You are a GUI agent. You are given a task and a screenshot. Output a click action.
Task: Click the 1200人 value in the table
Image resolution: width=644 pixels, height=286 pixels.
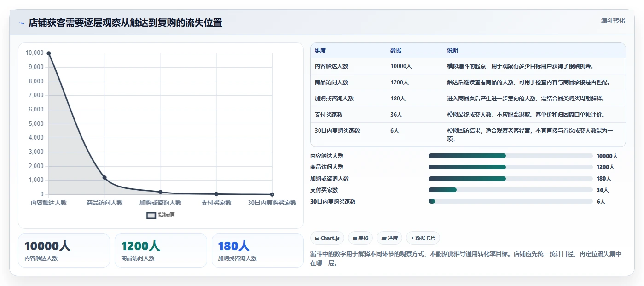(400, 82)
